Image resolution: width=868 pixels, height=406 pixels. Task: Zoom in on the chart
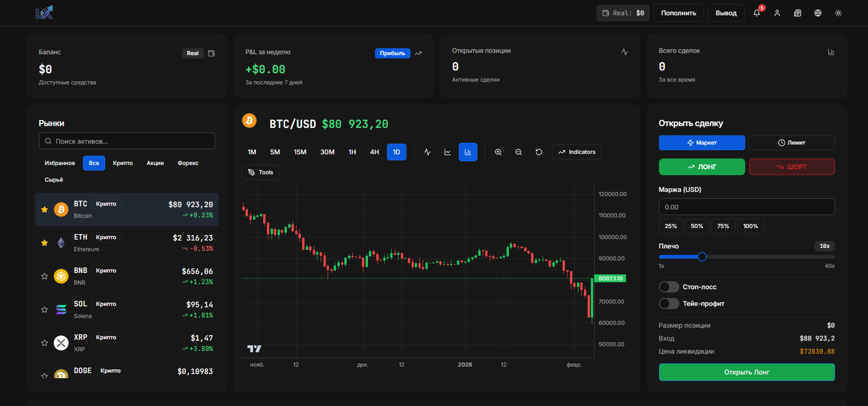(498, 152)
